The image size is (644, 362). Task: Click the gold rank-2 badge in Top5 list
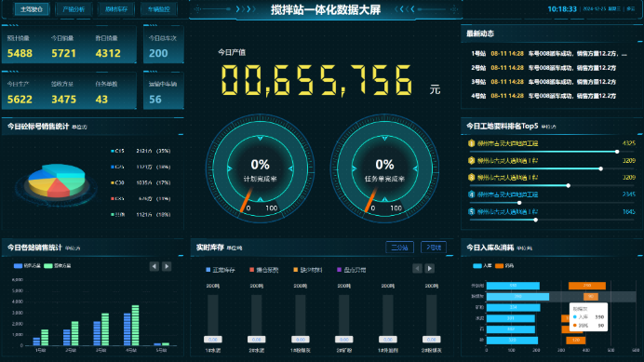[472, 160]
